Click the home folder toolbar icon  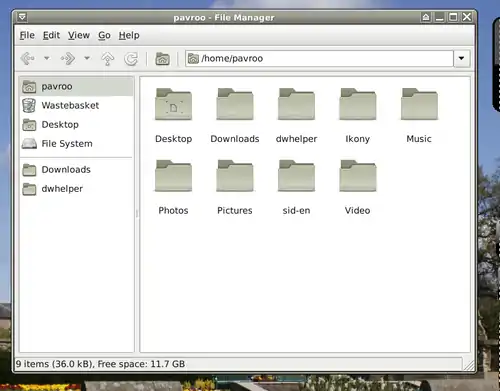(162, 59)
